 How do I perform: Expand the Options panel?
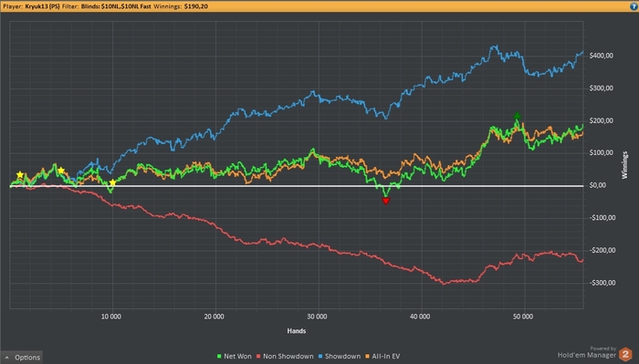pos(23,358)
